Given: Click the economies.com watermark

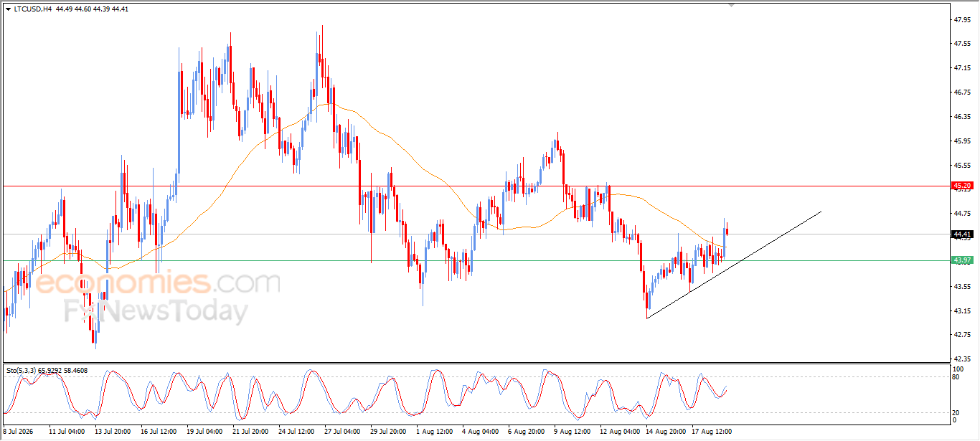Looking at the screenshot, I should click(158, 282).
